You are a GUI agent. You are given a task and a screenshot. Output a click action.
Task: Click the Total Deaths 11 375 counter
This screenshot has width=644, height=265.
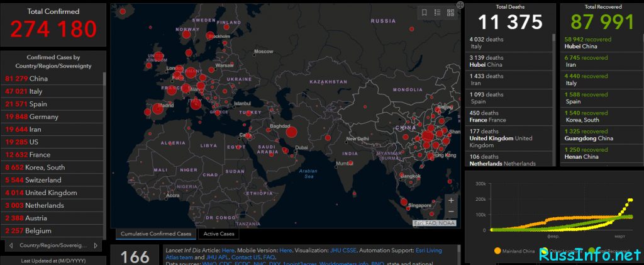coord(509,18)
